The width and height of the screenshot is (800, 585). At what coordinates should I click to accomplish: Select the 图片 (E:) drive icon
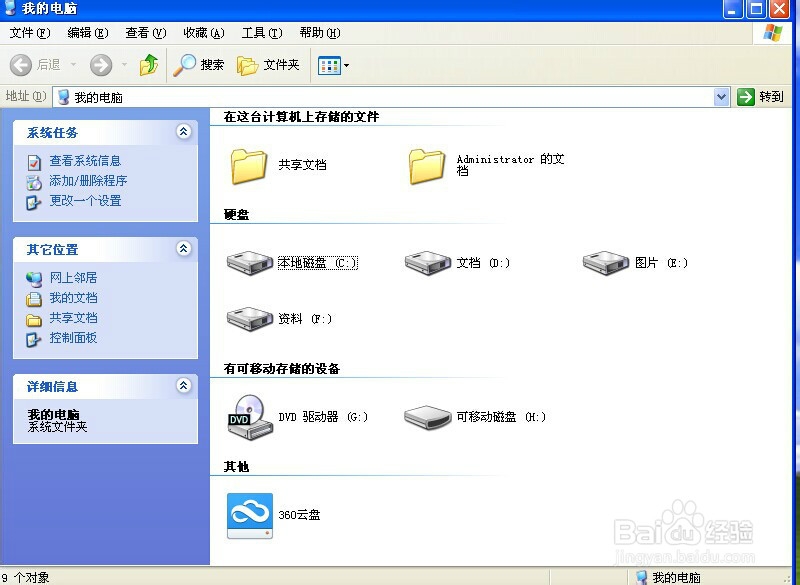click(x=606, y=263)
